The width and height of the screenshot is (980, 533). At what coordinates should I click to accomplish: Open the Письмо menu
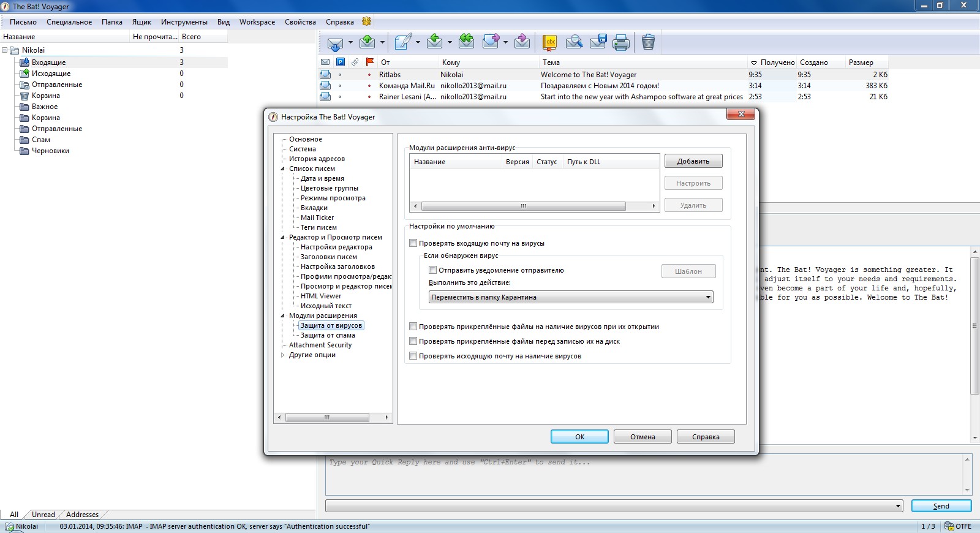pyautogui.click(x=23, y=22)
